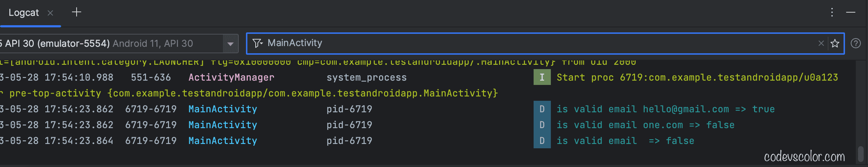Click the vertical log scrollbar thumb
This screenshot has height=167, width=868.
coord(860,154)
